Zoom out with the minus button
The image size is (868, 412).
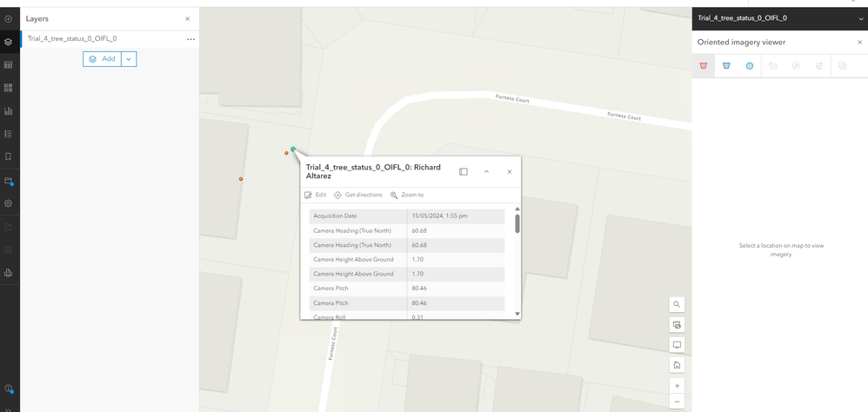point(677,401)
